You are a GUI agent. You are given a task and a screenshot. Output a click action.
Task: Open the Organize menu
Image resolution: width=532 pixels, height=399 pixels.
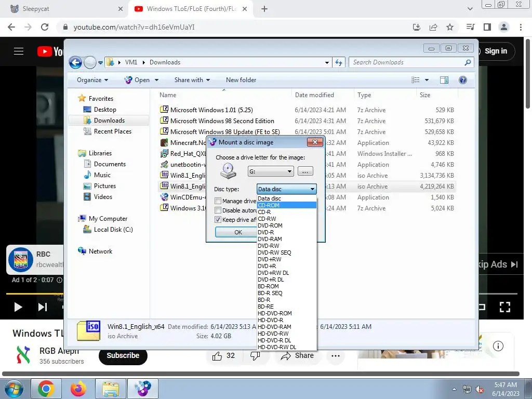(x=92, y=80)
